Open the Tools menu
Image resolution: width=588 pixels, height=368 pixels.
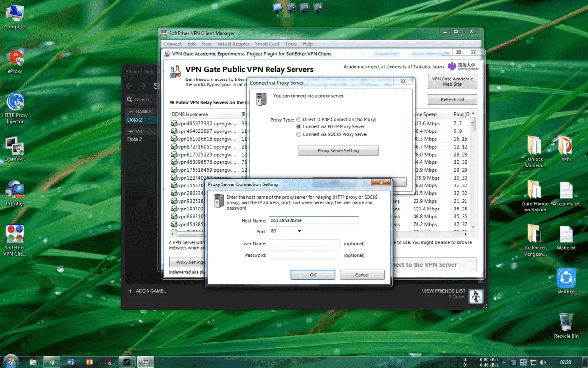tap(291, 44)
